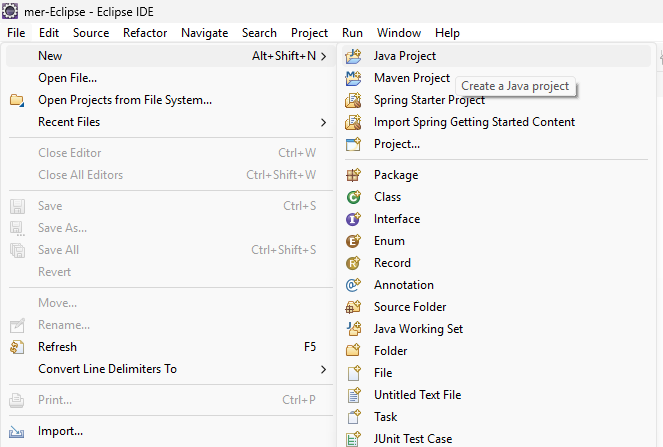Open the Search menu
Image resolution: width=663 pixels, height=447 pixels.
259,33
